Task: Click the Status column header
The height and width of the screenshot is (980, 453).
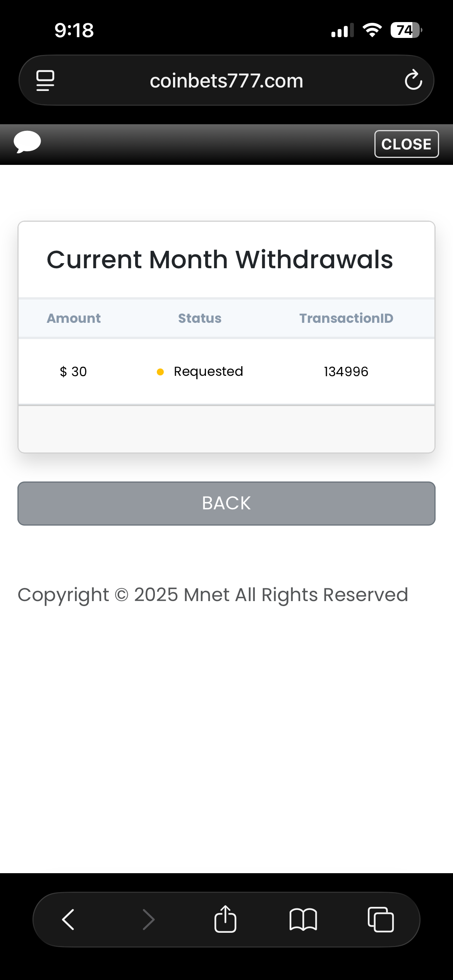Action: 199,318
